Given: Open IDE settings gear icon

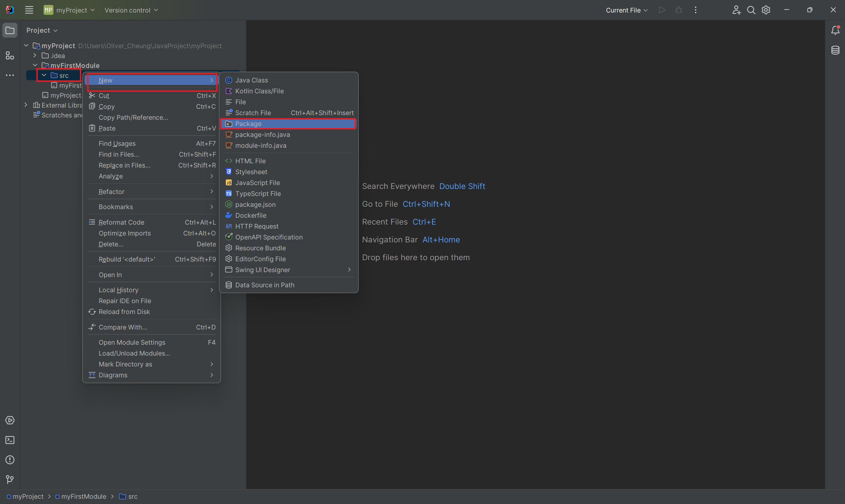Looking at the screenshot, I should 766,10.
